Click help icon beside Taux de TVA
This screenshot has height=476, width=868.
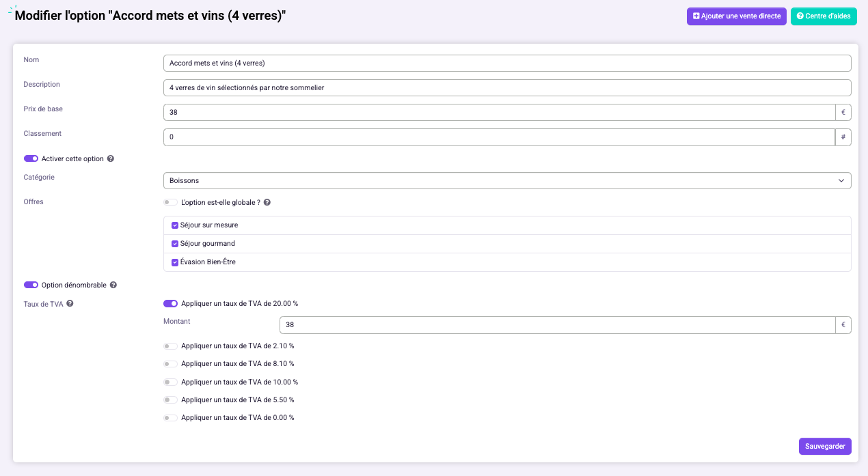point(70,303)
